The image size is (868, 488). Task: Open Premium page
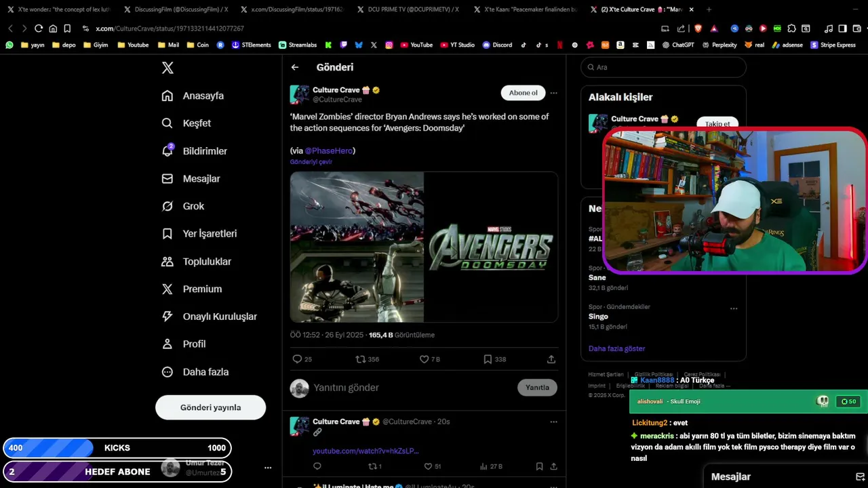[191, 289]
